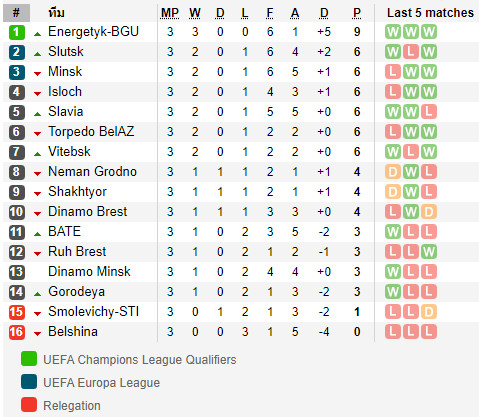479x417 pixels.
Task: Click the red Relegation legend swatch
Action: tap(29, 404)
